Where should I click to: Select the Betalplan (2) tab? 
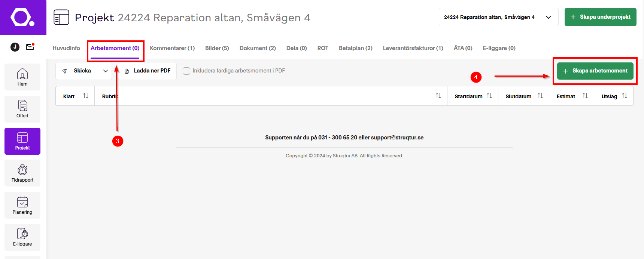[x=355, y=48]
